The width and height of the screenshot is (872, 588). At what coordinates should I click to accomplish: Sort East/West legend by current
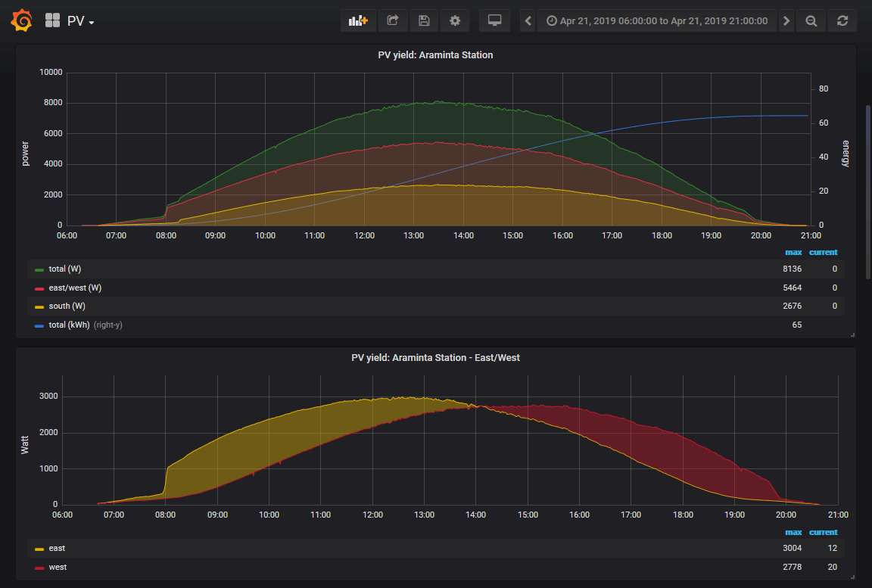(823, 533)
